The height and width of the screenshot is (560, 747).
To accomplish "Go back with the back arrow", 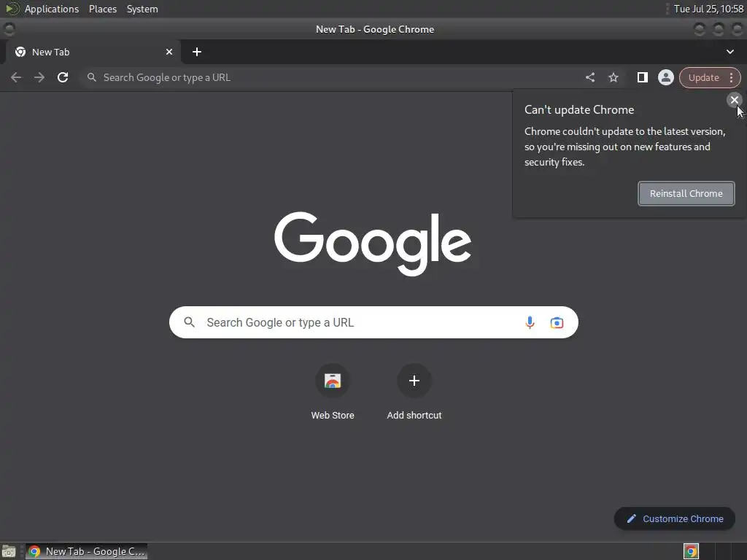I will tap(16, 77).
